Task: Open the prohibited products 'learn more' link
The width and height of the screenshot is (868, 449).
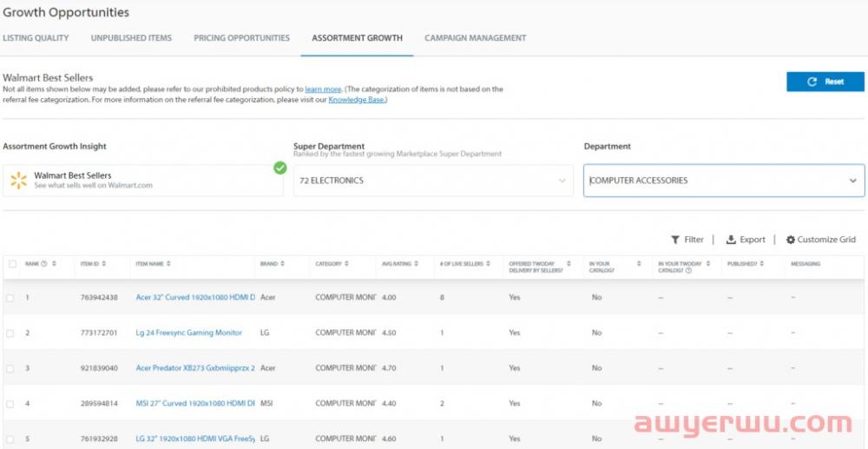Action: [x=323, y=89]
